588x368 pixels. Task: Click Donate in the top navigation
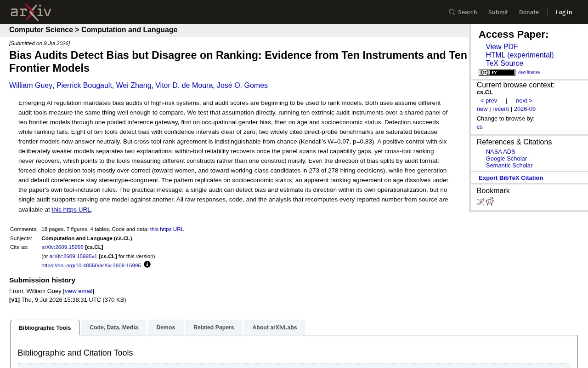[x=529, y=12]
